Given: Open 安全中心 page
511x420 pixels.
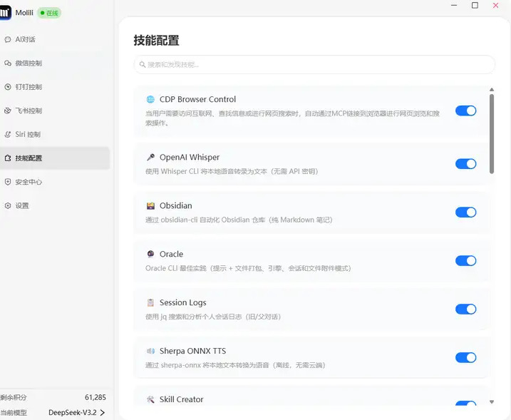Looking at the screenshot, I should tap(29, 182).
